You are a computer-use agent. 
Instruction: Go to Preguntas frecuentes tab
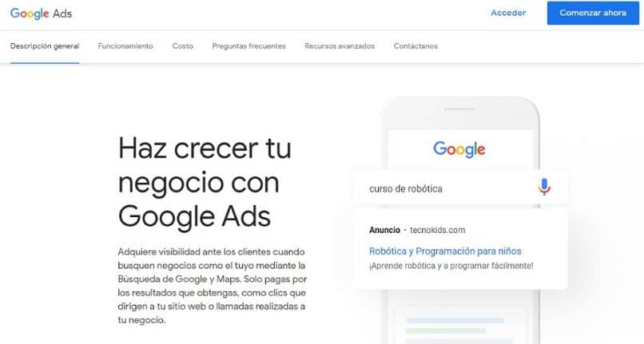249,46
